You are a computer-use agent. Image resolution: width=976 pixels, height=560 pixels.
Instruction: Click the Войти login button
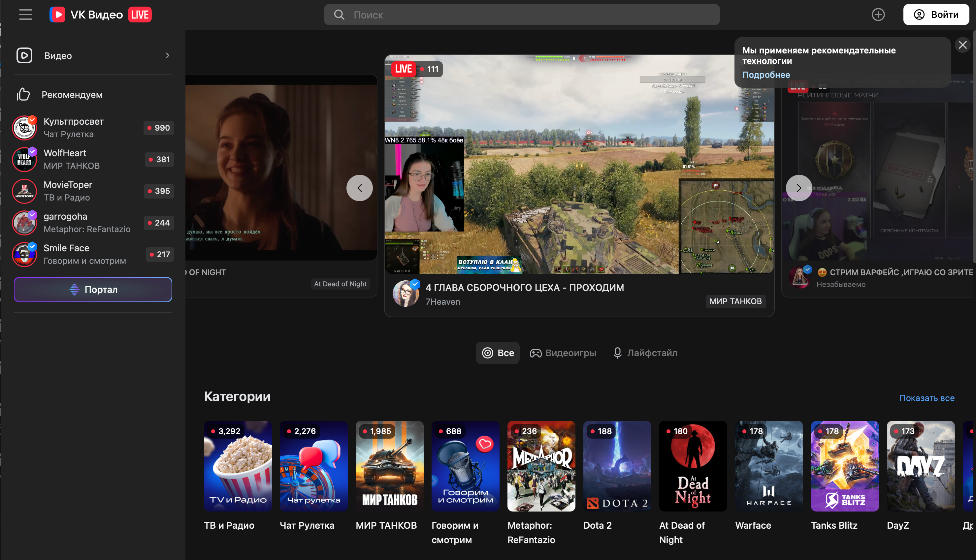936,15
